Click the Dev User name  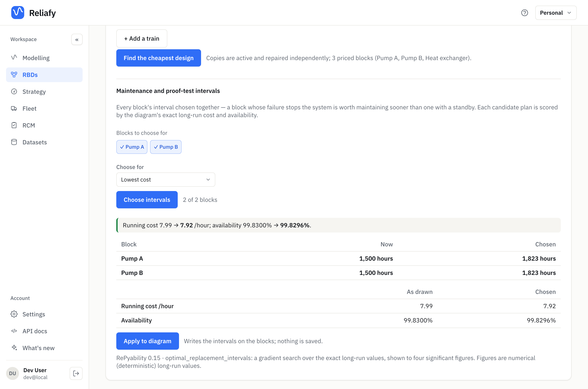(35, 370)
